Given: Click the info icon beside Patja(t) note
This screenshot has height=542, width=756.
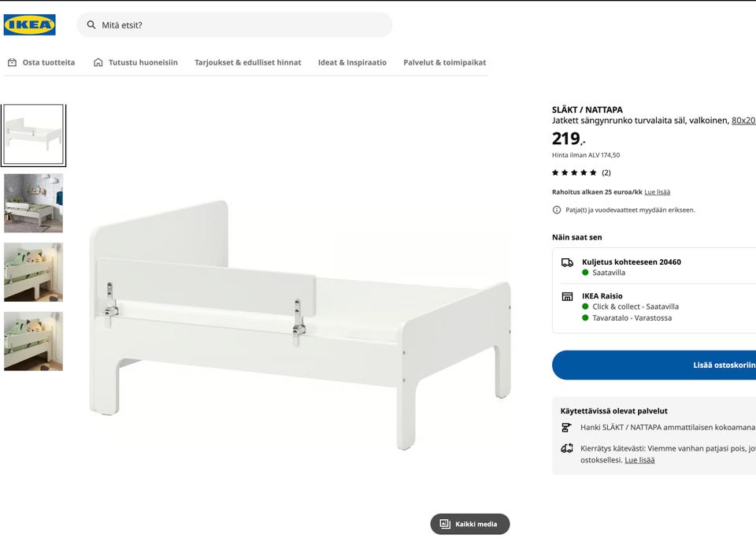Looking at the screenshot, I should [x=557, y=210].
